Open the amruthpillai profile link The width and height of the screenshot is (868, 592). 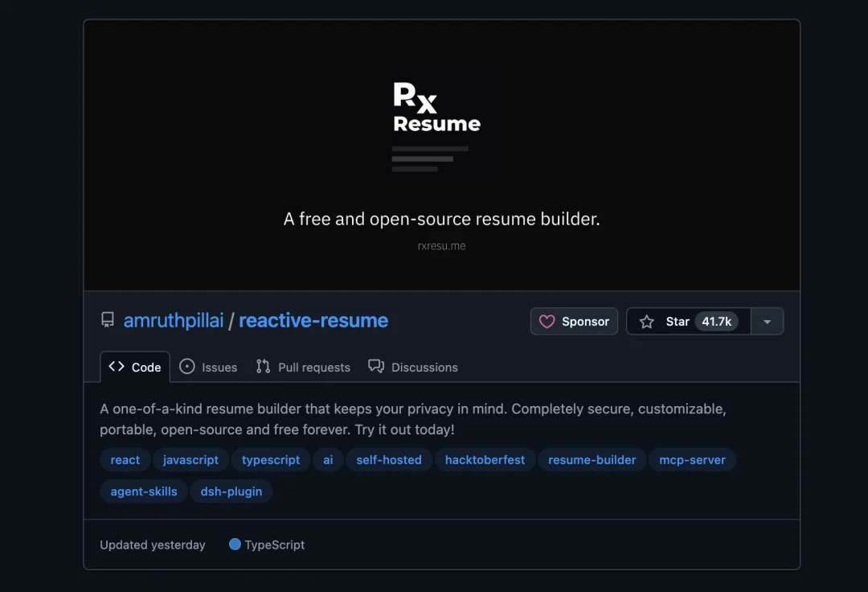174,321
